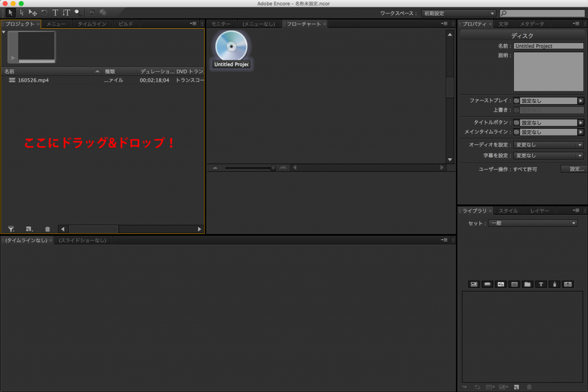The image size is (588, 392).
Task: Select the horizontal Text tool
Action: point(55,12)
